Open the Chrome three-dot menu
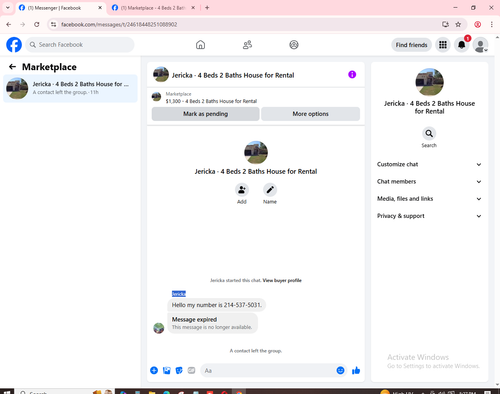 (x=492, y=24)
